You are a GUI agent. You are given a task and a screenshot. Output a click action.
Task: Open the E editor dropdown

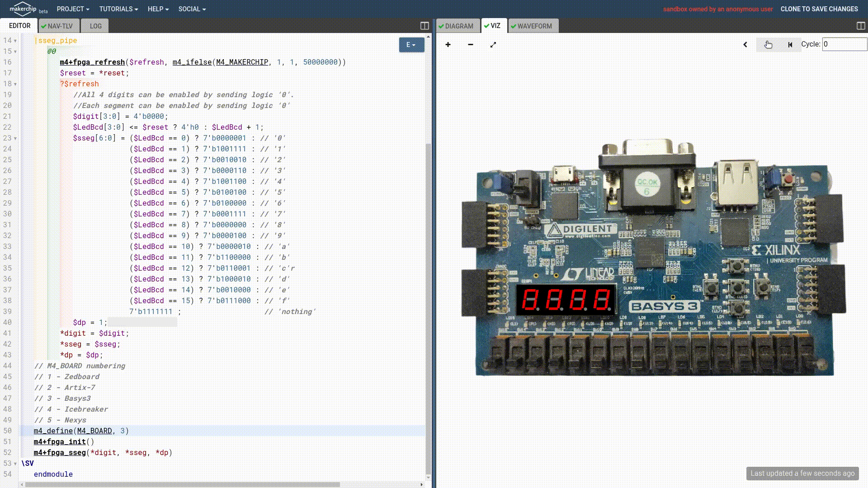pos(411,45)
